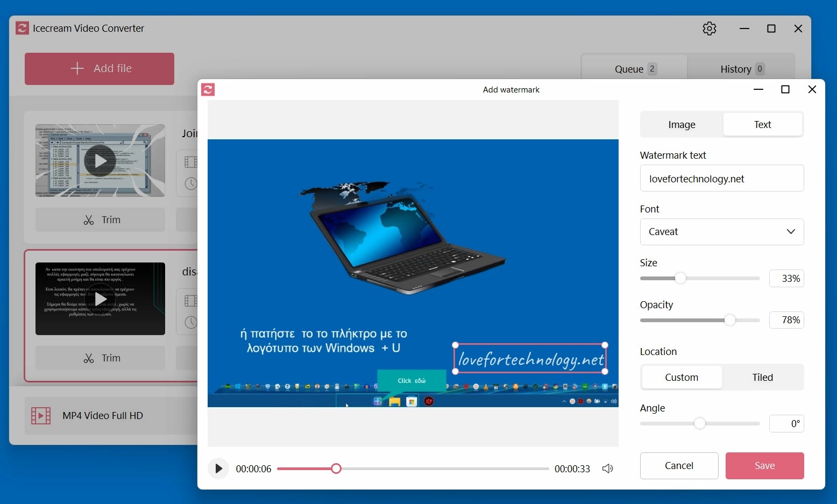Image resolution: width=837 pixels, height=504 pixels.
Task: Adjust the Opacity slider handle
Action: coord(730,320)
